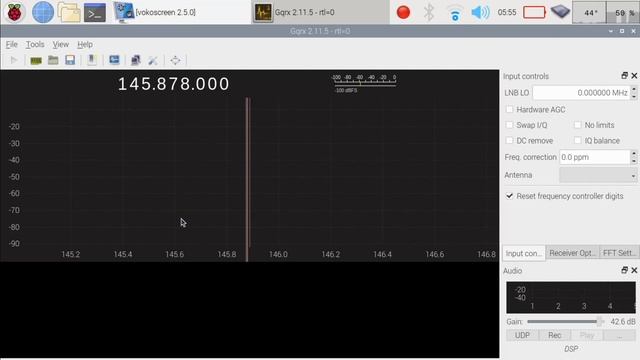
Task: Switch to the Receiver Options tab
Action: tap(572, 253)
